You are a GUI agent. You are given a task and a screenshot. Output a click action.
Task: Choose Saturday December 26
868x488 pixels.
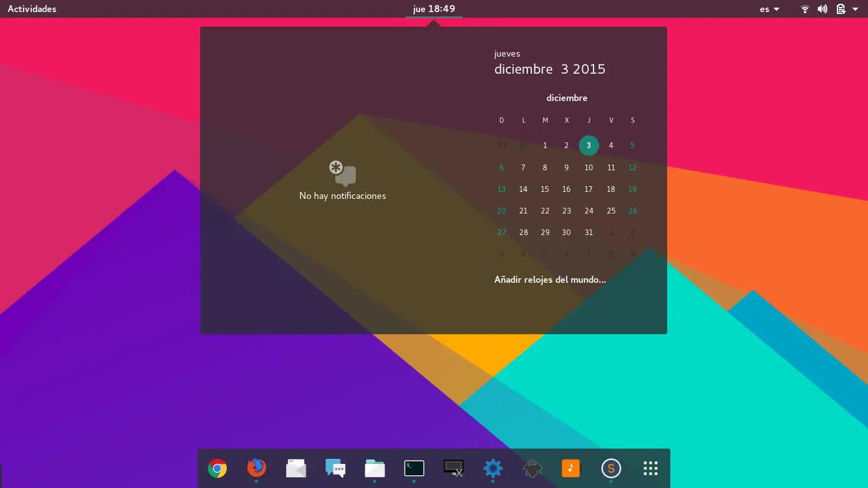[632, 211]
